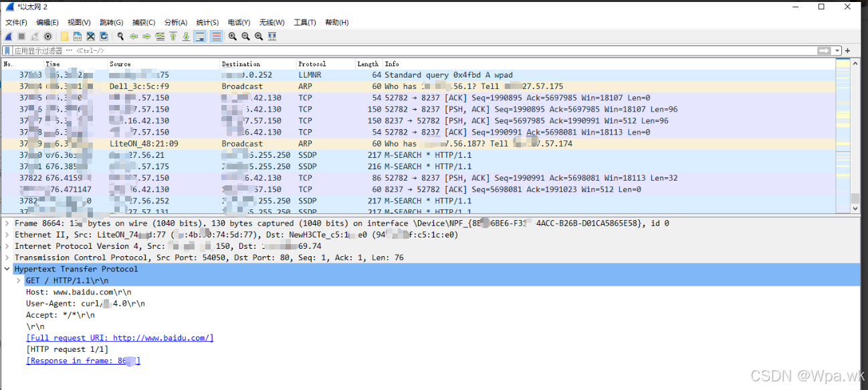Reset packet text to normal size
Viewport: 868px width, 390px height.
coord(259,36)
